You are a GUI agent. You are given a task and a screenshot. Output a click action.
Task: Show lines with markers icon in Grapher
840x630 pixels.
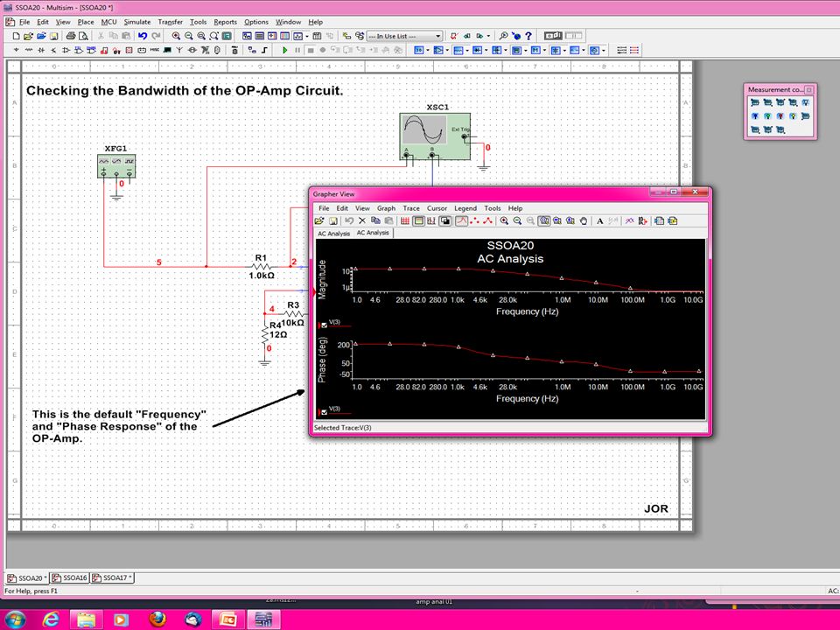click(488, 220)
